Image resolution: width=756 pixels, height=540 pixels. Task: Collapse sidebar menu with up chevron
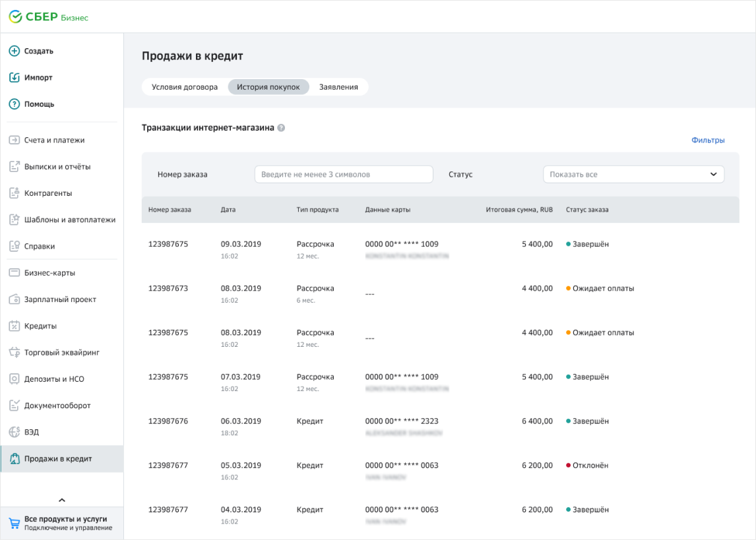(62, 500)
